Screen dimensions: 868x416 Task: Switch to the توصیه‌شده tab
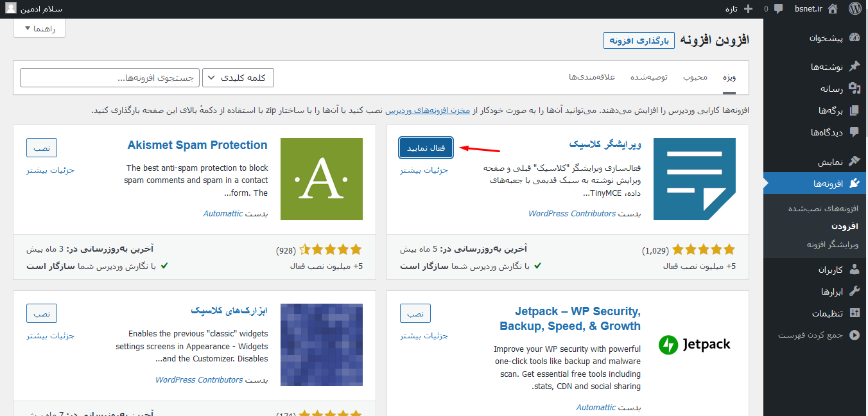point(649,77)
